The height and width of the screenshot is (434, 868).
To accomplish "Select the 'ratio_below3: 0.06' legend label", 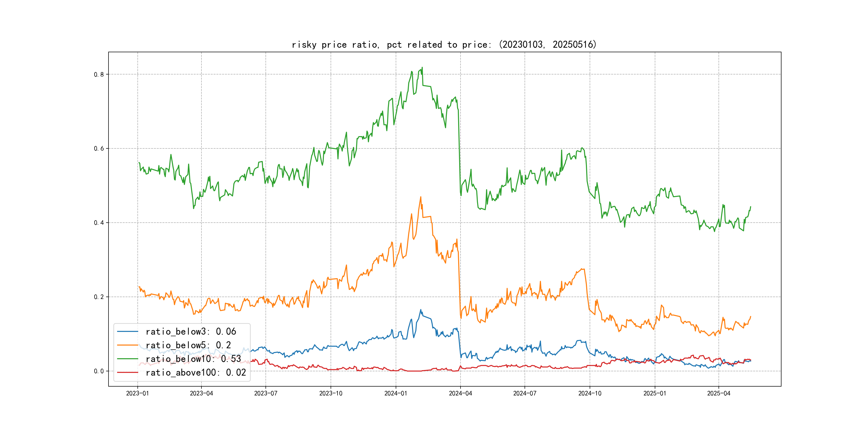I will click(x=191, y=332).
